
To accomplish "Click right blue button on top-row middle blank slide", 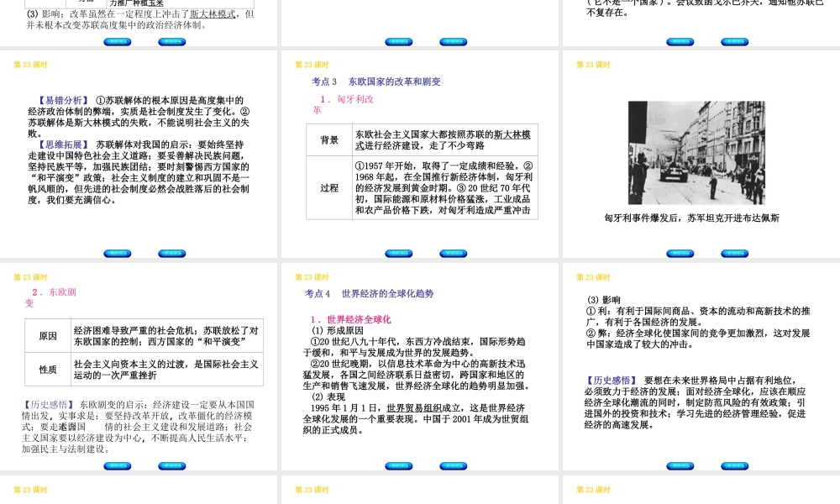I will (x=454, y=42).
